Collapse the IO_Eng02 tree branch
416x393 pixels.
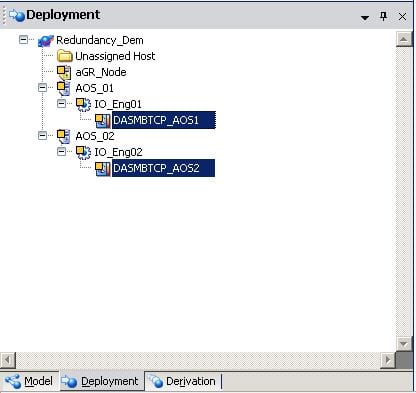[61, 152]
